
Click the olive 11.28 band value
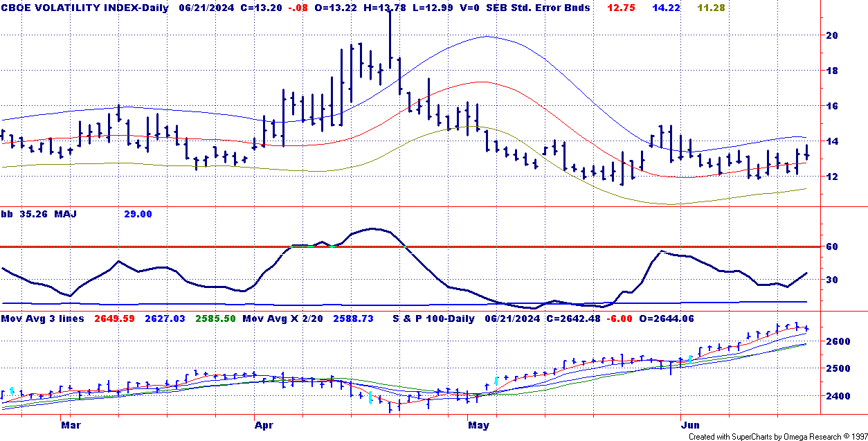tap(711, 8)
